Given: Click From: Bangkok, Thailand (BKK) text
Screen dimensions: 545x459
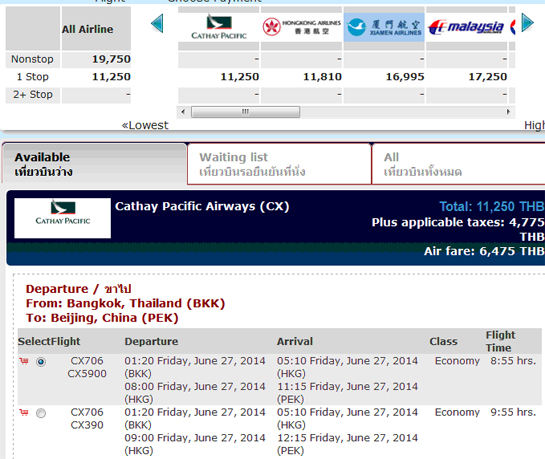Looking at the screenshot, I should pos(125,303).
